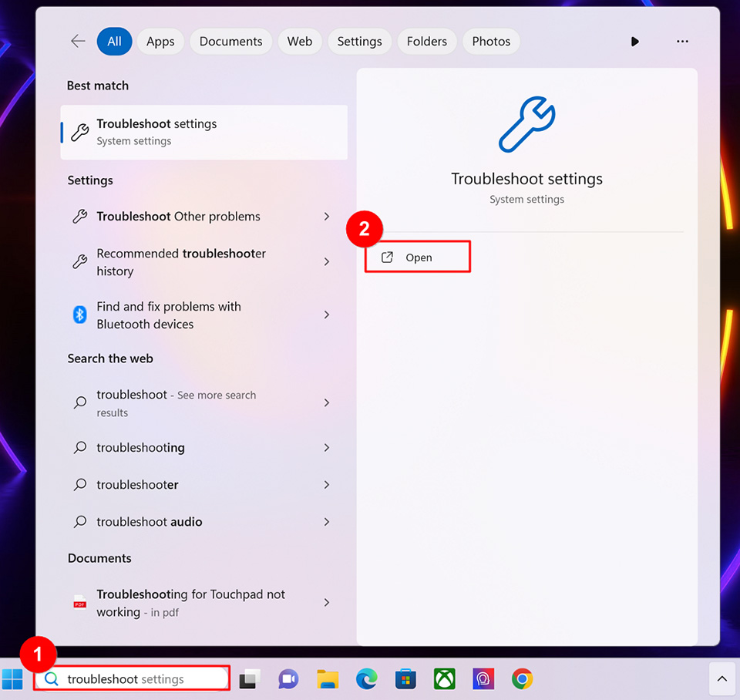Open the Windows Start button
The width and height of the screenshot is (740, 700).
[13, 679]
